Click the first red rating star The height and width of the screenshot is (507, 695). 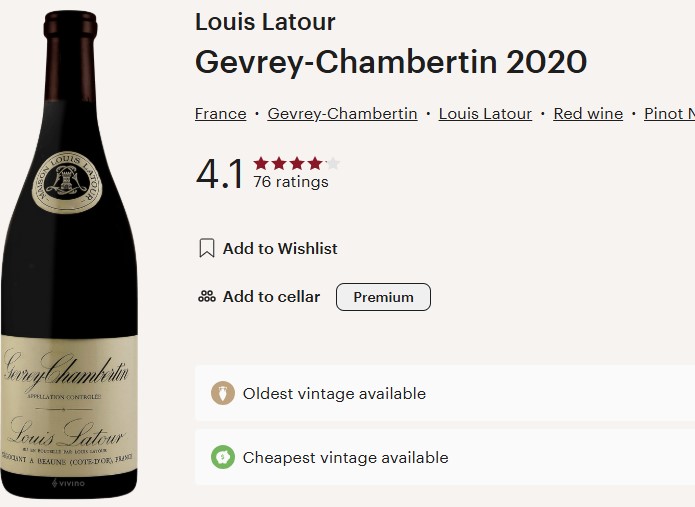click(261, 163)
